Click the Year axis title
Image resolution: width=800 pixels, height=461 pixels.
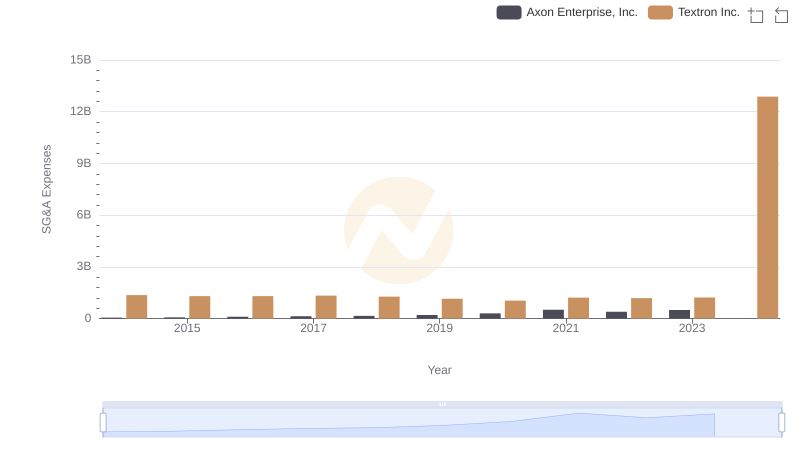click(439, 370)
